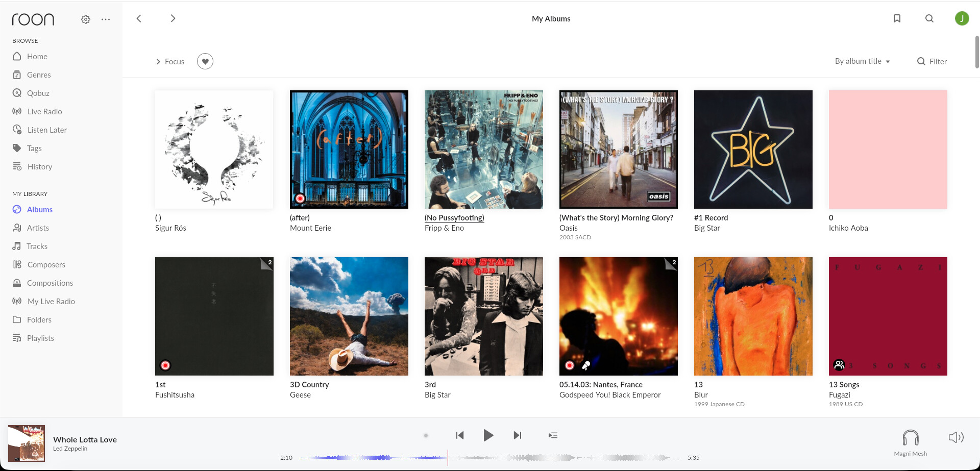Click the Fugazi artist link
Viewport: 980px width, 471px height.
[840, 395]
